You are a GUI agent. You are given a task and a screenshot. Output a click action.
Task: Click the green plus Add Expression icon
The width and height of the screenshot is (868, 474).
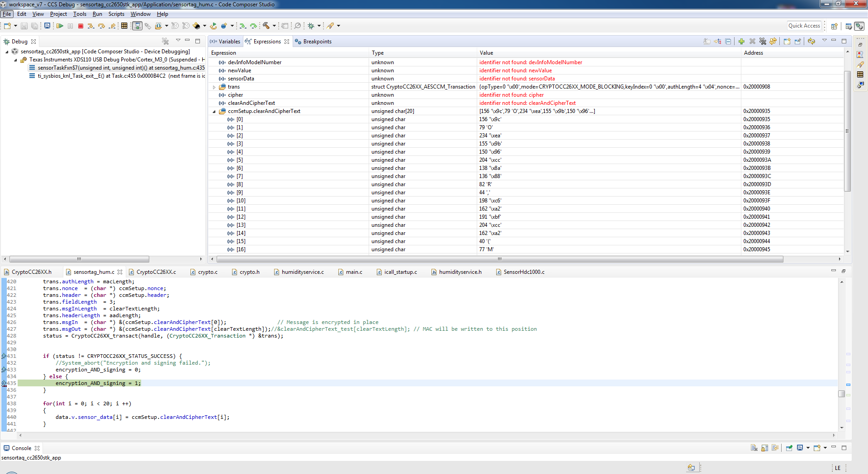(741, 42)
